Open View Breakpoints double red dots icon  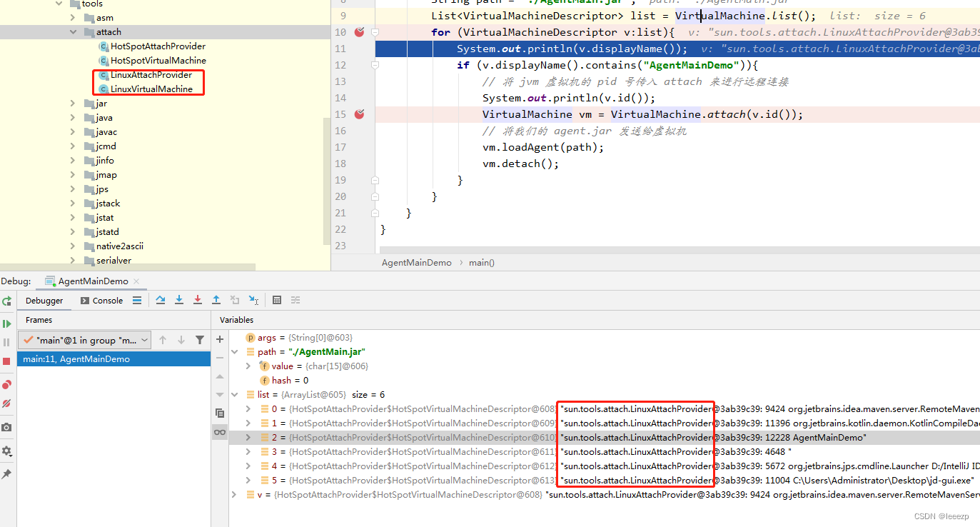6,385
